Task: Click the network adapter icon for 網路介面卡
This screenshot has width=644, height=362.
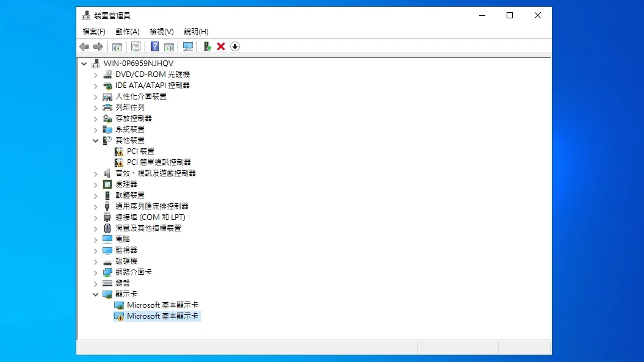Action: 107,272
